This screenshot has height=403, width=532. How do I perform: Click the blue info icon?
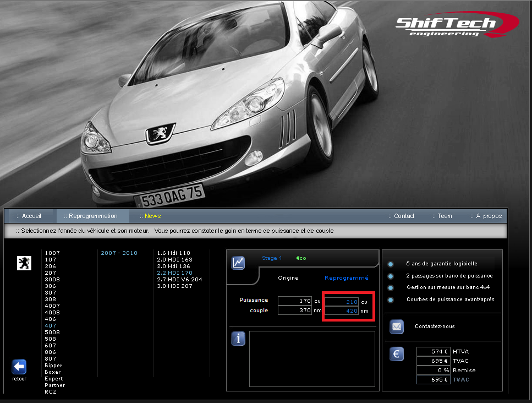pyautogui.click(x=238, y=339)
